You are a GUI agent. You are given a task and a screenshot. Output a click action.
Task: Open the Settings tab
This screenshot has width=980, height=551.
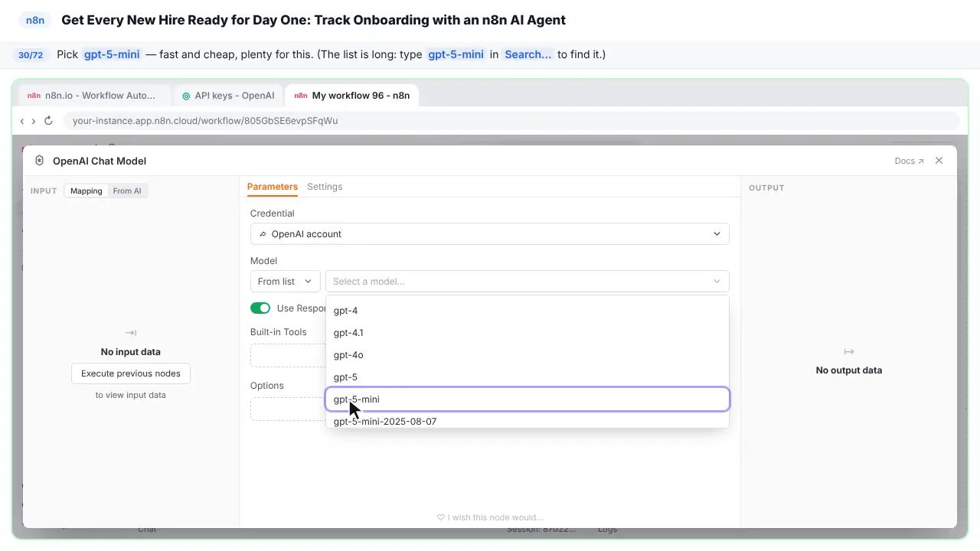tap(325, 187)
